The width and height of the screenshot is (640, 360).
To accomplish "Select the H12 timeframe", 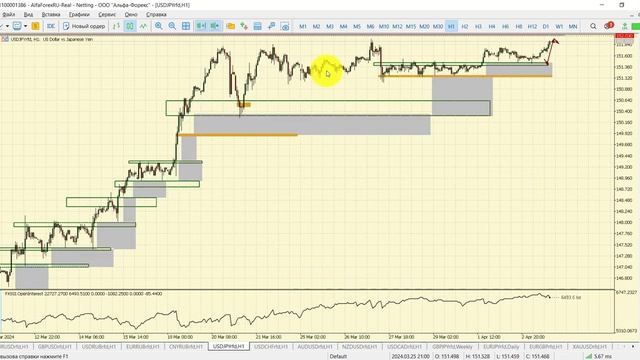I will click(532, 26).
